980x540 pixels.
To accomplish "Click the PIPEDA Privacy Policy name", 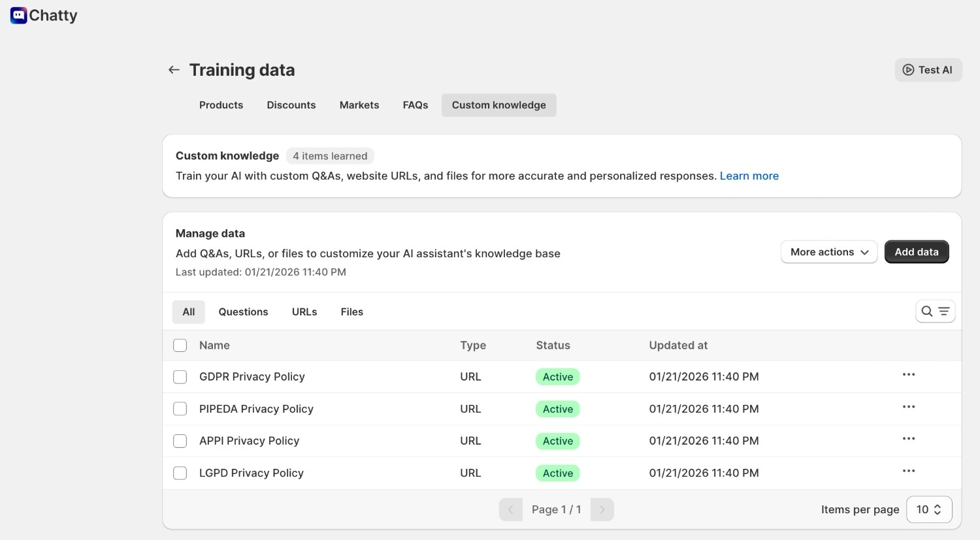I will (256, 409).
